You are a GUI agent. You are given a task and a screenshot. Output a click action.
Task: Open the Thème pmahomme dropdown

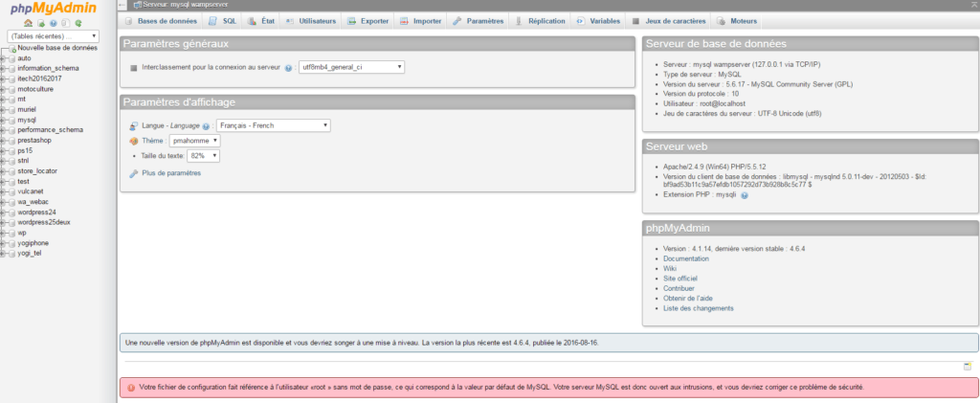[x=195, y=141]
